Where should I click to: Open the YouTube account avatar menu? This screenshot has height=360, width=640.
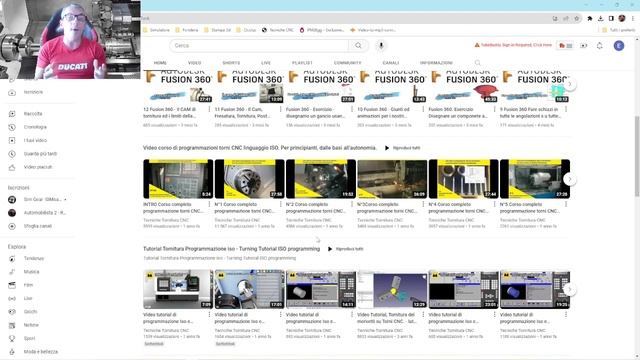click(619, 46)
